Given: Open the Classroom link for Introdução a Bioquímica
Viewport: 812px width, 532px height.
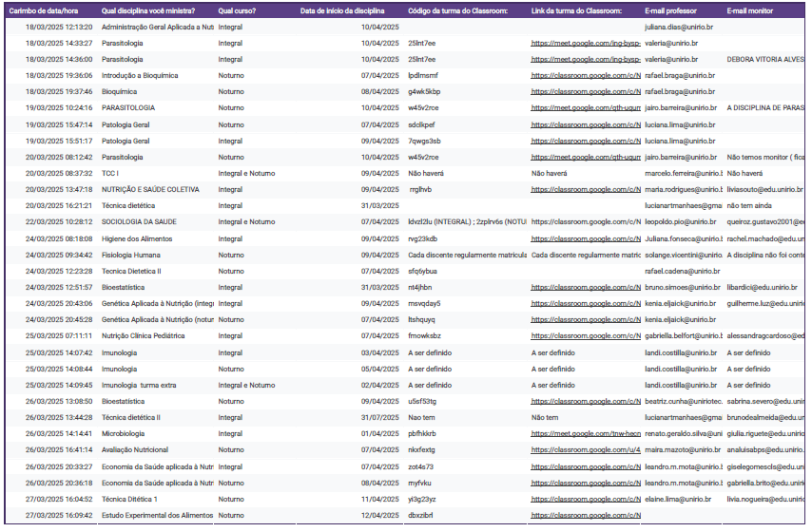Looking at the screenshot, I should [x=585, y=76].
